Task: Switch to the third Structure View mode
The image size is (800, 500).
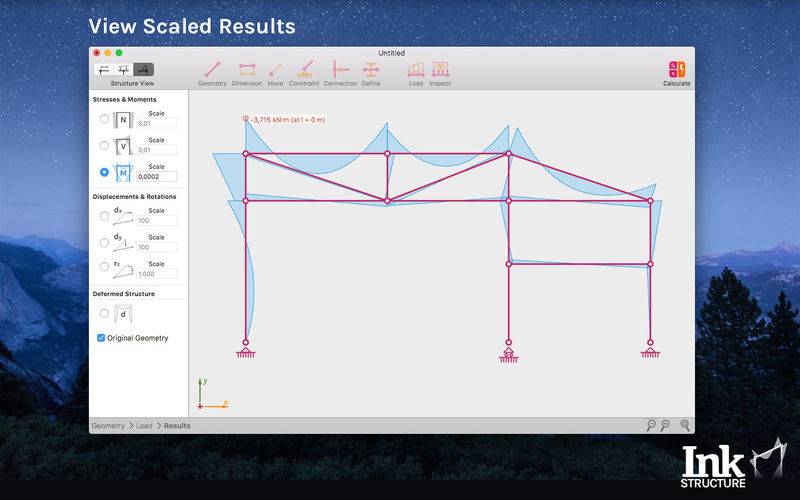Action: click(144, 69)
